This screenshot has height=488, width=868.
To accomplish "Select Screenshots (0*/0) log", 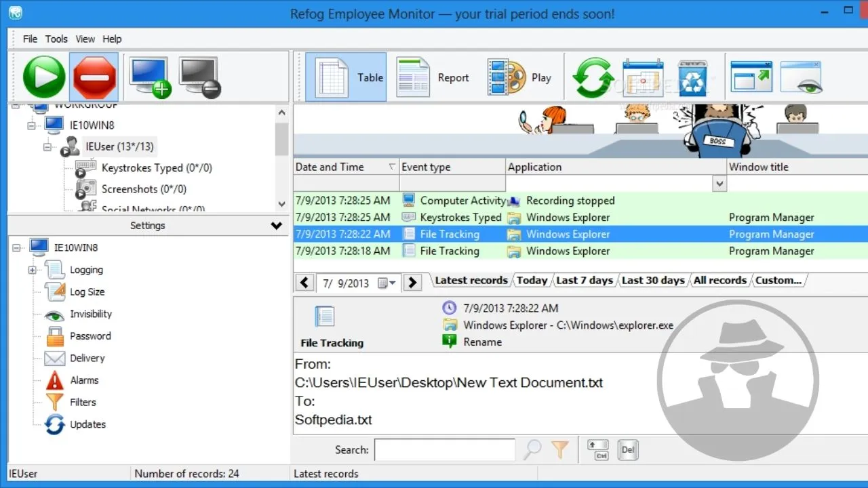I will point(144,189).
